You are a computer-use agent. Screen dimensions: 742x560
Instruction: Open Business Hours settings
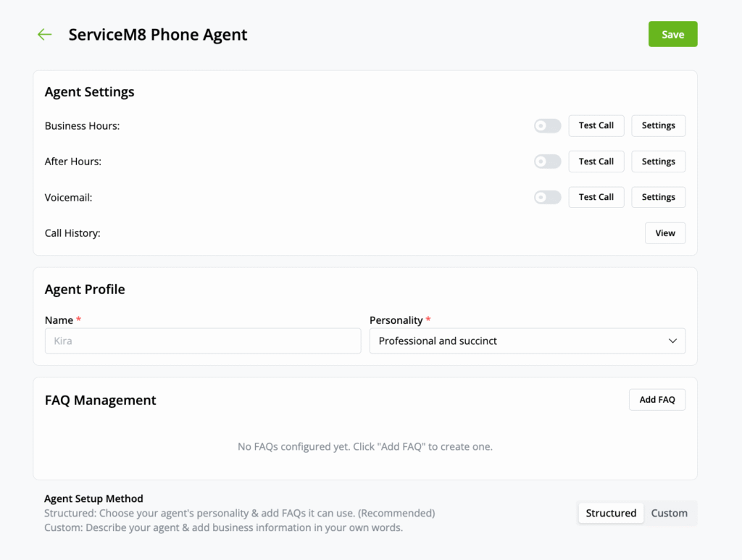coord(658,125)
